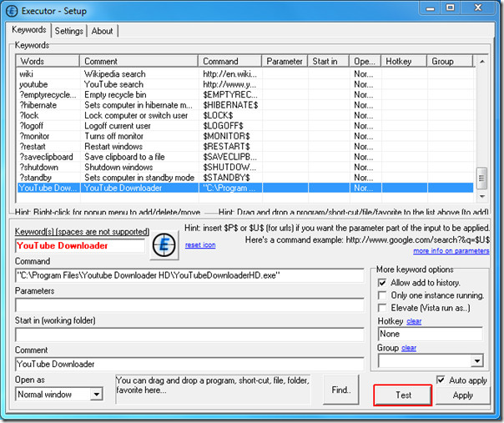Screen dimensions: 504x423
Task: Expand the Group dropdown list
Action: [476, 360]
